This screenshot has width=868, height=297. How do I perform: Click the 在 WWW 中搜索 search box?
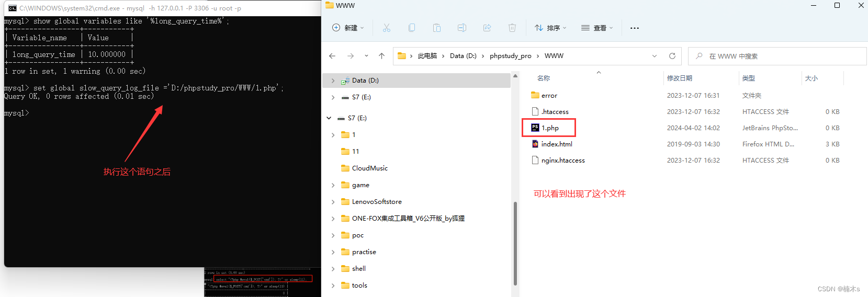[x=777, y=56]
